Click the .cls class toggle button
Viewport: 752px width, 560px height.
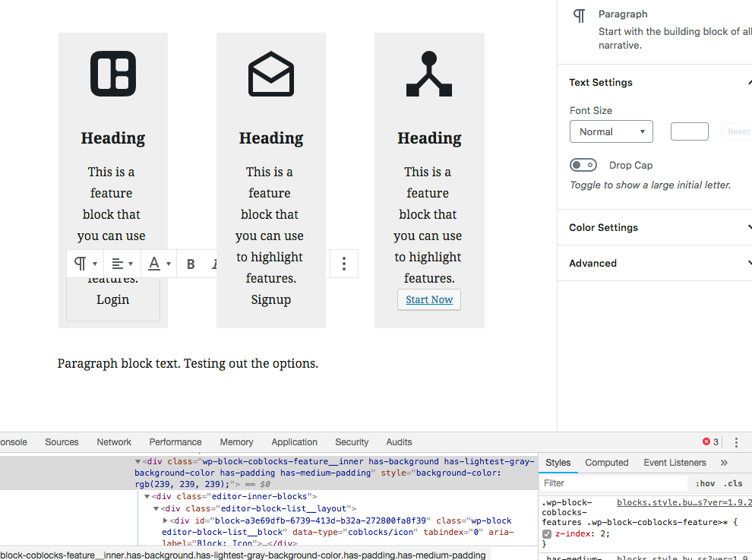(x=733, y=484)
